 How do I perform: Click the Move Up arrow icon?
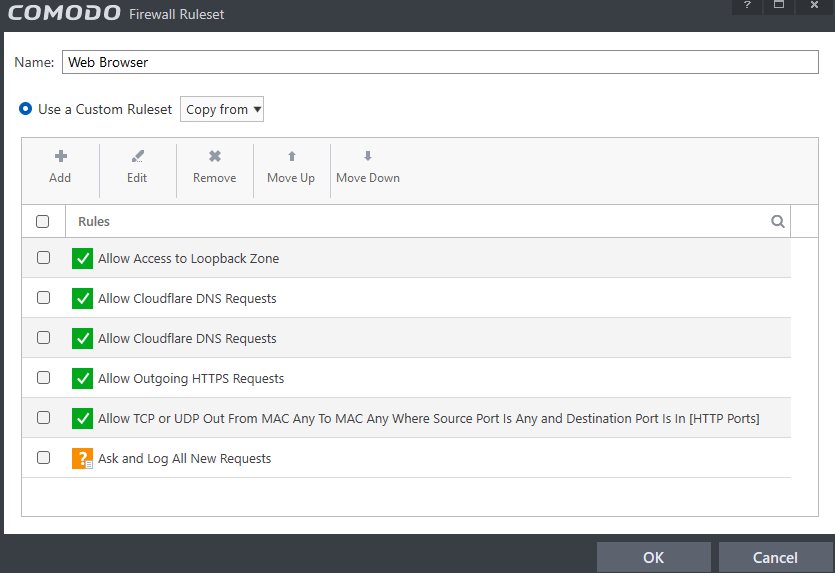291,156
